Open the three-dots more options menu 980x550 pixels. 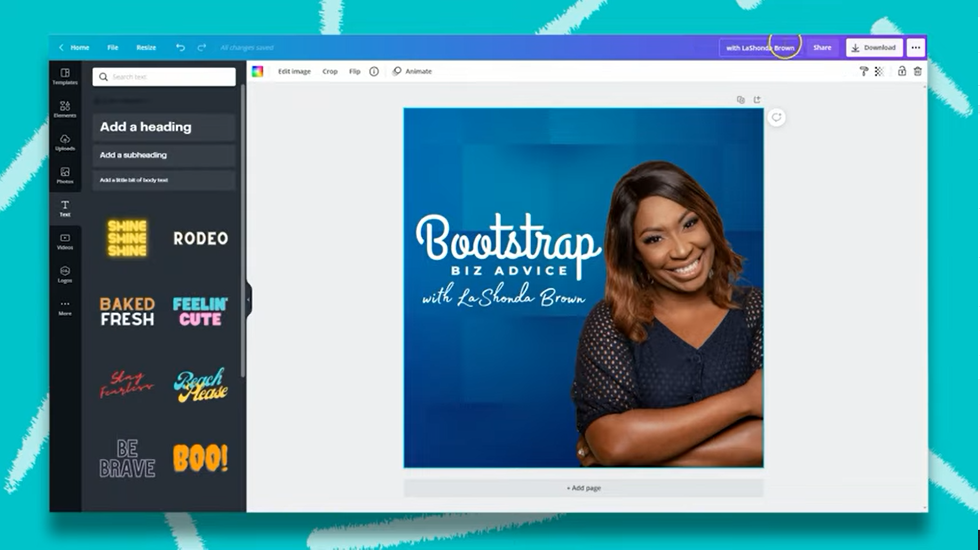[916, 47]
